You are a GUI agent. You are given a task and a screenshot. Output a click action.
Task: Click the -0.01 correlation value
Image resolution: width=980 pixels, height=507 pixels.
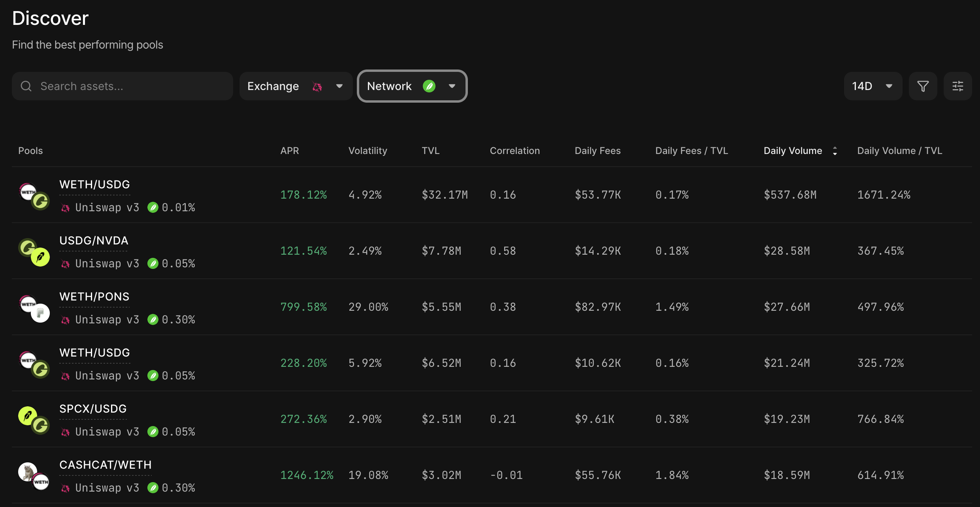506,475
